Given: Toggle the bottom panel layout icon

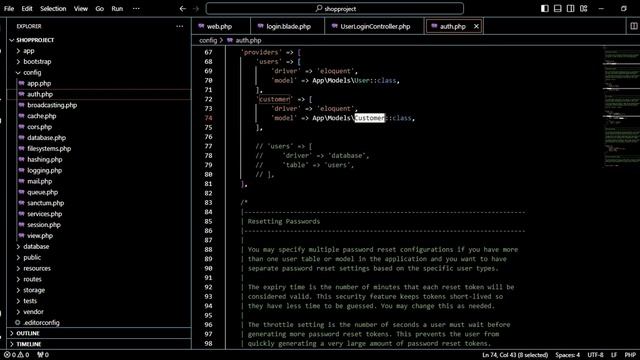Looking at the screenshot, I should [x=558, y=9].
